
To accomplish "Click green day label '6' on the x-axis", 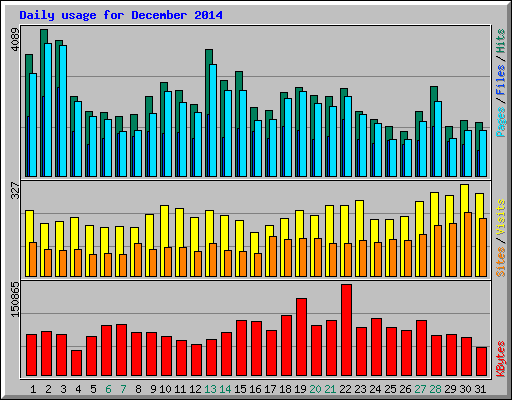I will click(x=108, y=389).
